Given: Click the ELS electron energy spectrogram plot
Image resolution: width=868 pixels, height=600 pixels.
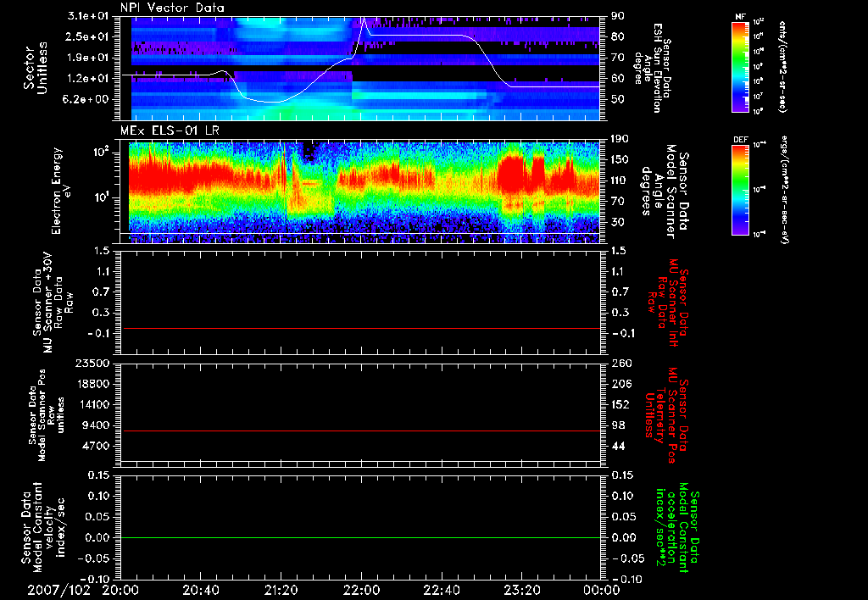Looking at the screenshot, I should pyautogui.click(x=360, y=191).
